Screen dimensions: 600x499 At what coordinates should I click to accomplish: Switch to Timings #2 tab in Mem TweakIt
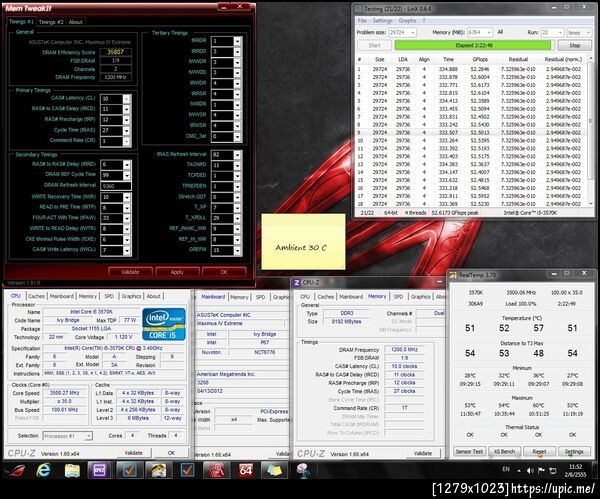(51, 22)
